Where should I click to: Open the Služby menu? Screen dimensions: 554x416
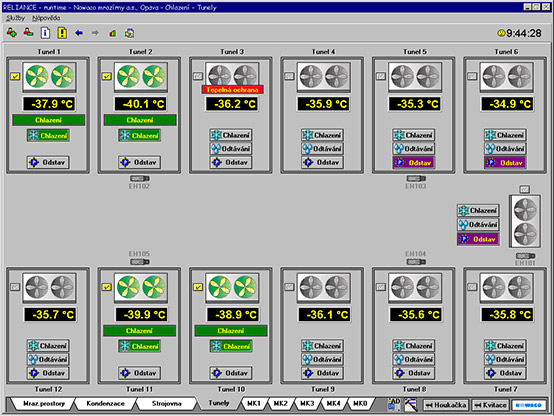[16, 18]
